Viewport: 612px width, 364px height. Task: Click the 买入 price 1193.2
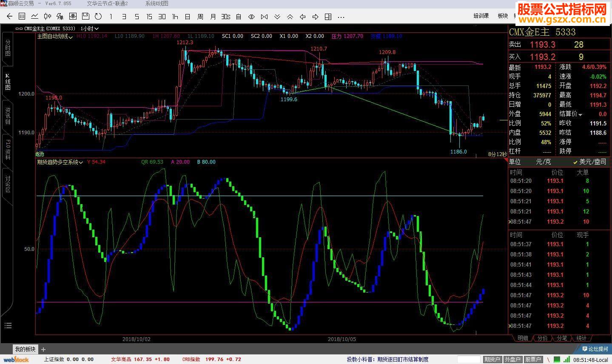542,57
